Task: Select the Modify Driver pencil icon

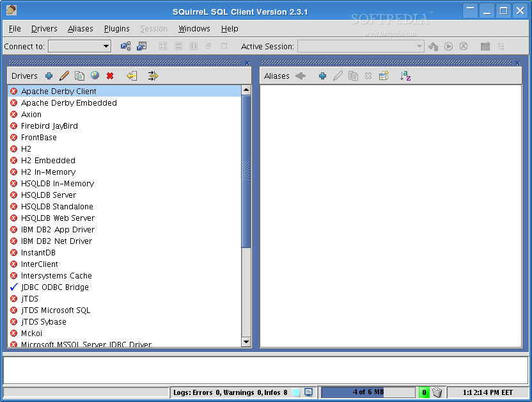Action: point(64,76)
